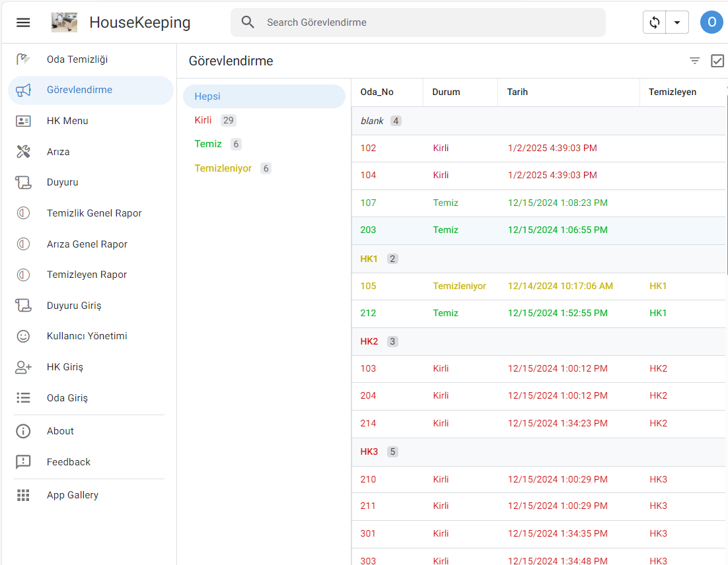Open the sync options dropdown arrow
Viewport: 728px width, 565px height.
tap(677, 22)
